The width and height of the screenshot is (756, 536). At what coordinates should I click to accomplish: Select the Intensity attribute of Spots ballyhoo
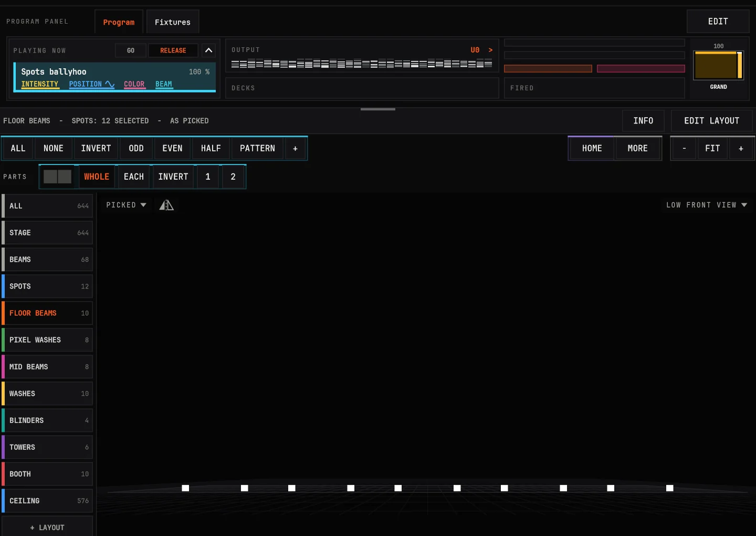(40, 84)
